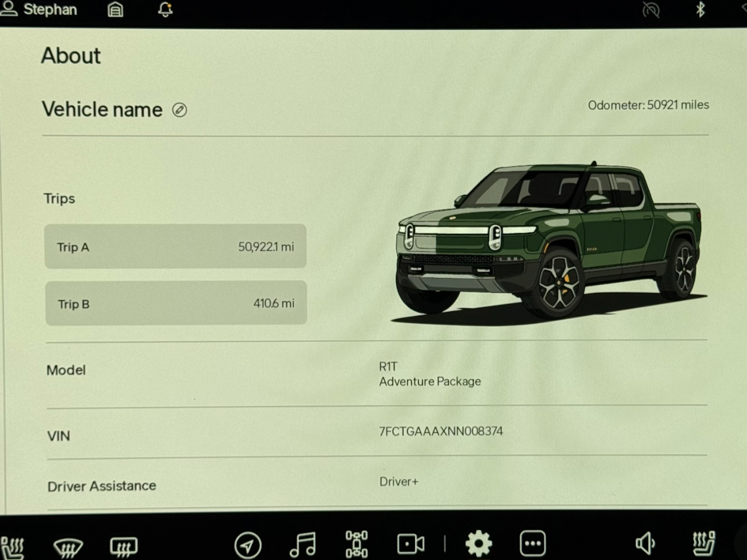The height and width of the screenshot is (560, 747).
Task: Open the settings gear
Action: 479,544
